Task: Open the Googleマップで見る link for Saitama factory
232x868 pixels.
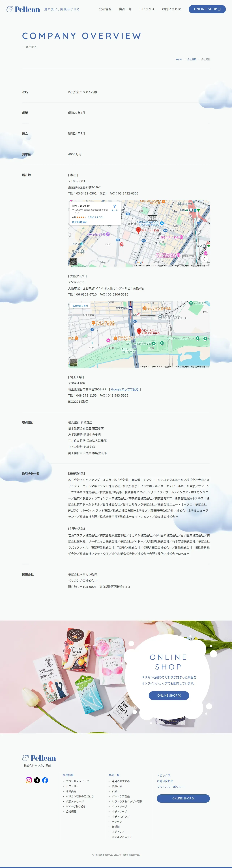Action: pos(125,389)
